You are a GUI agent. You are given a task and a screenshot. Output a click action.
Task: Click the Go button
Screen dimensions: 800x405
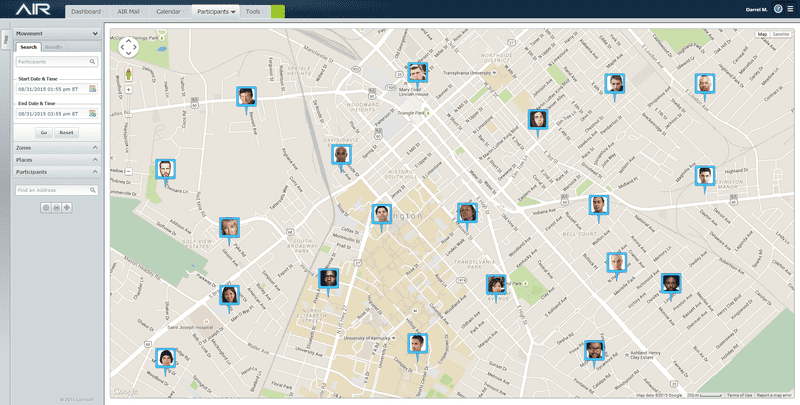click(x=44, y=133)
